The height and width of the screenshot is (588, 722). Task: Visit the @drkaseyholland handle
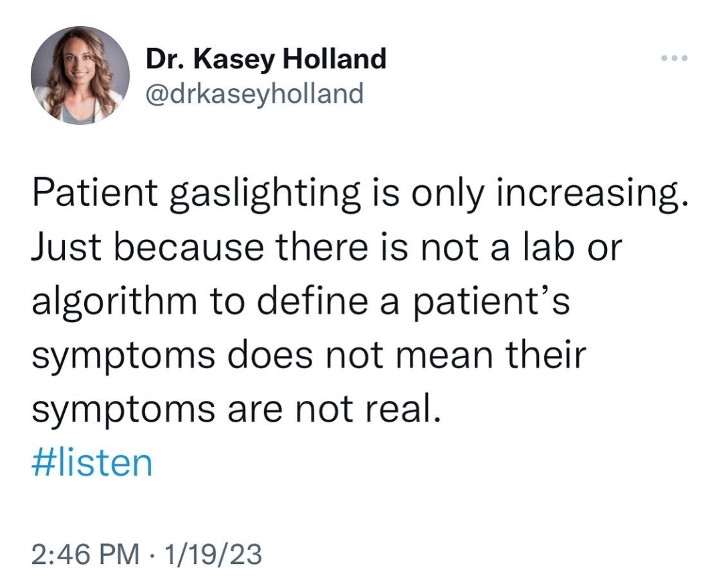click(255, 94)
